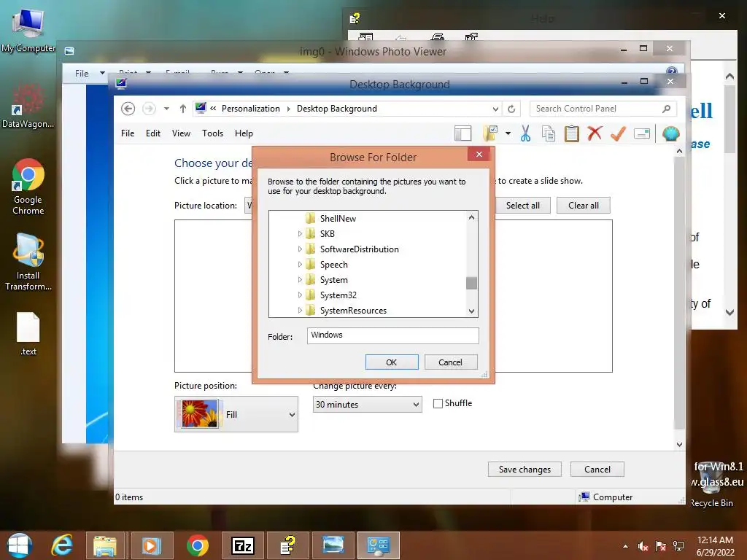The width and height of the screenshot is (747, 560).
Task: Open Google Chrome from the taskbar
Action: 197,545
